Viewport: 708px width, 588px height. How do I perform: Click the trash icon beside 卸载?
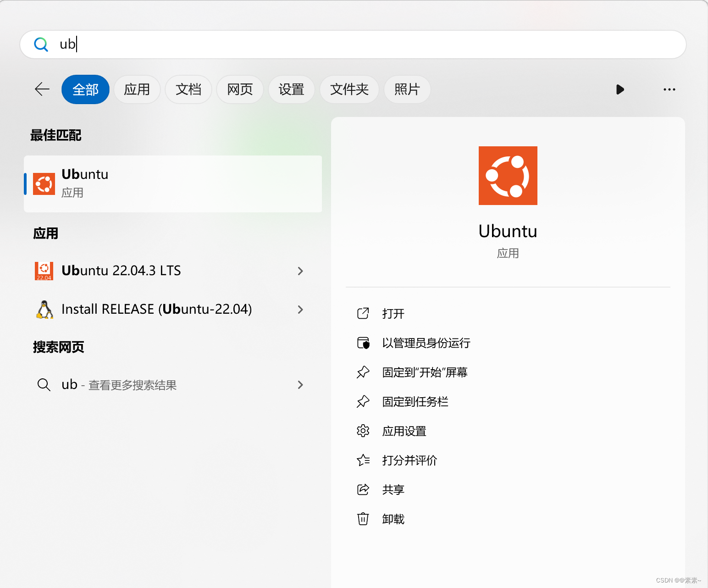(x=363, y=519)
